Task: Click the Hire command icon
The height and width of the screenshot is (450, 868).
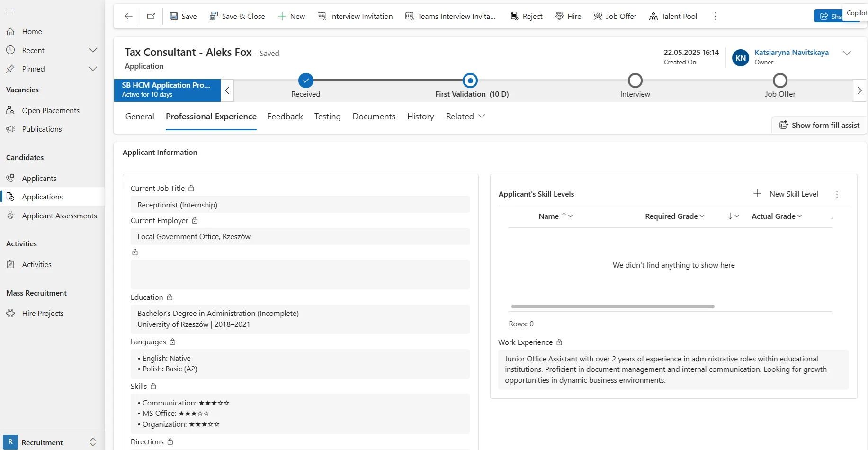Action: tap(560, 16)
